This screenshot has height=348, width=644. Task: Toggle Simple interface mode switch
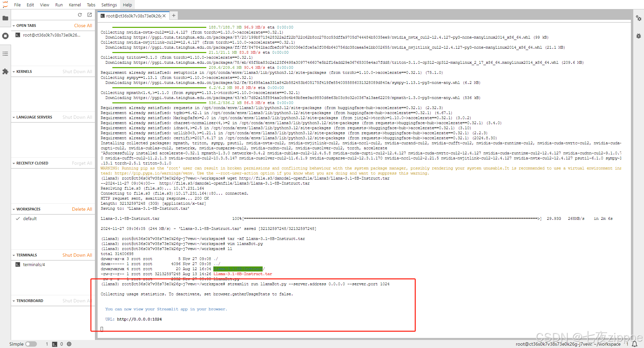point(31,344)
